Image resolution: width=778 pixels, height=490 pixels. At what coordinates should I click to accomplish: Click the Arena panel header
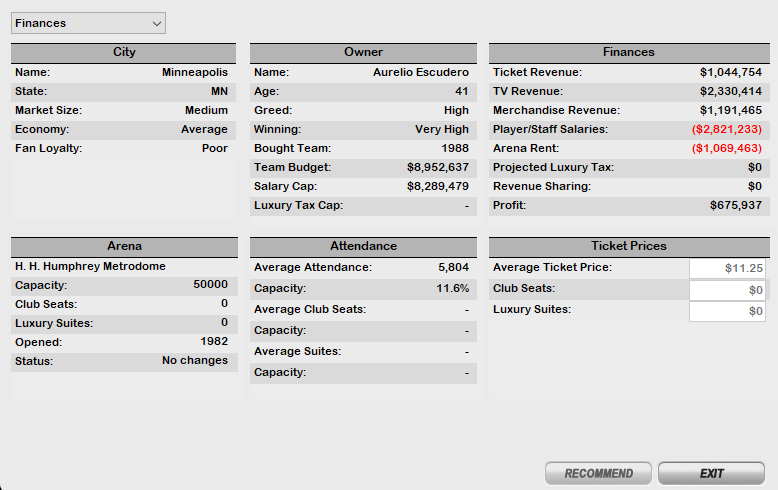tap(124, 246)
